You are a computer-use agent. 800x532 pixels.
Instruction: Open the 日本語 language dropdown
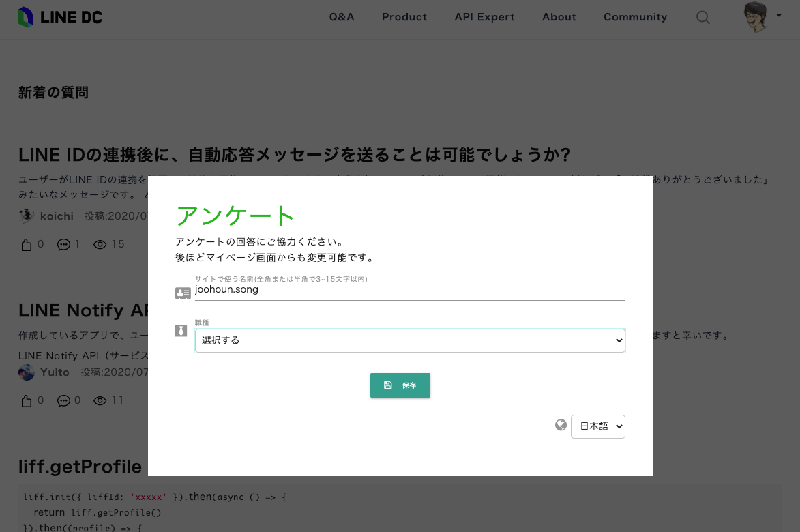[x=598, y=426]
